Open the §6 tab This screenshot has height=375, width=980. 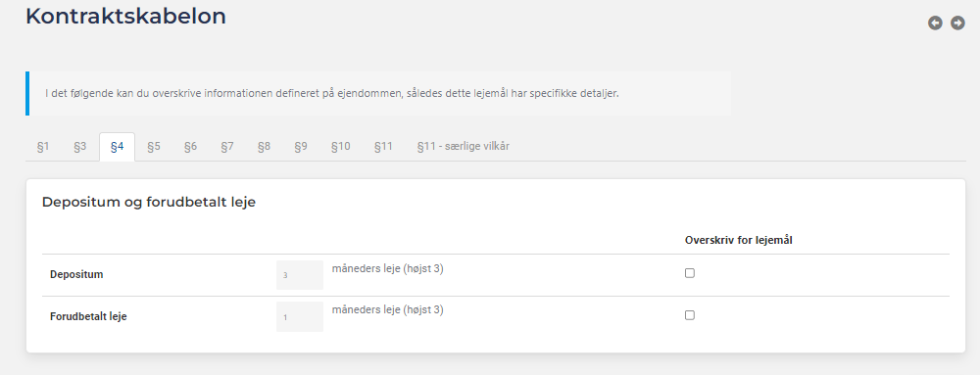[191, 147]
